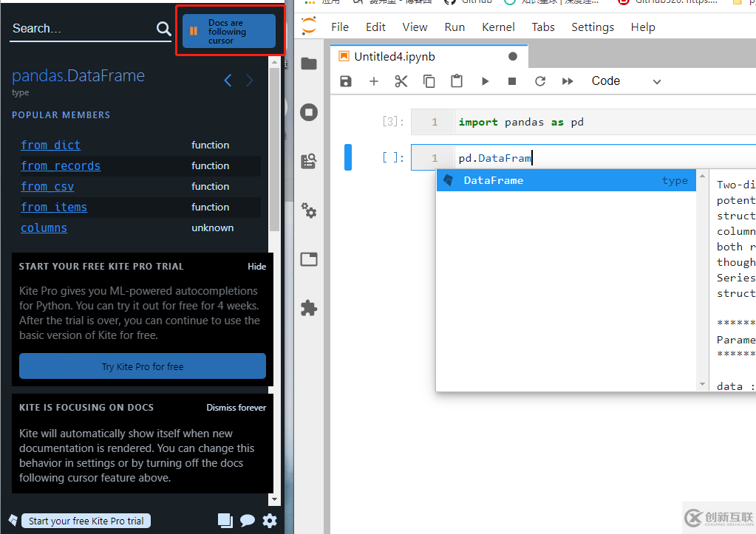
Task: Open the from_items member link
Action: pyautogui.click(x=54, y=208)
